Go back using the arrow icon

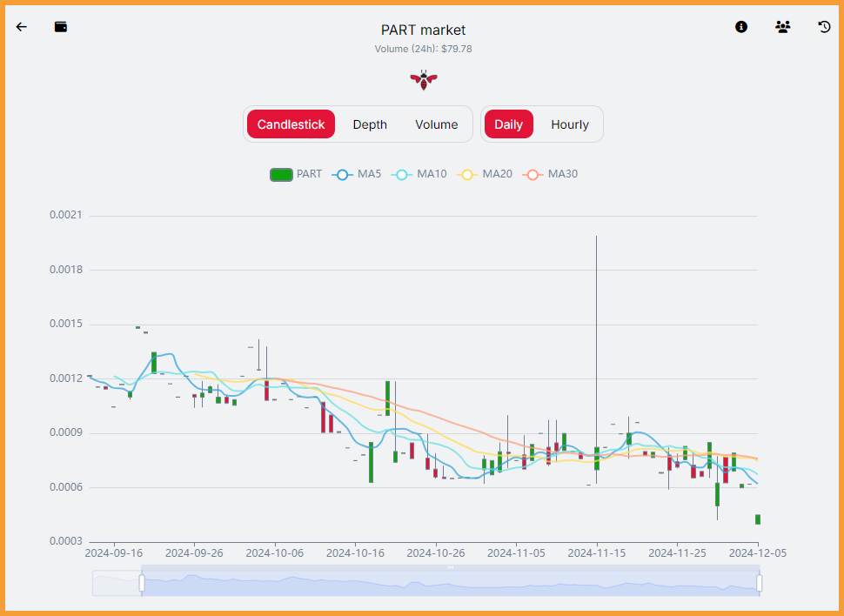[x=22, y=27]
